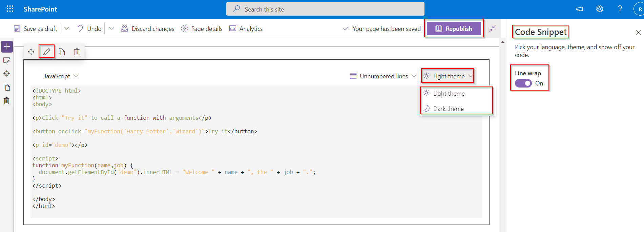Open Page details
This screenshot has width=644, height=232.
(202, 29)
